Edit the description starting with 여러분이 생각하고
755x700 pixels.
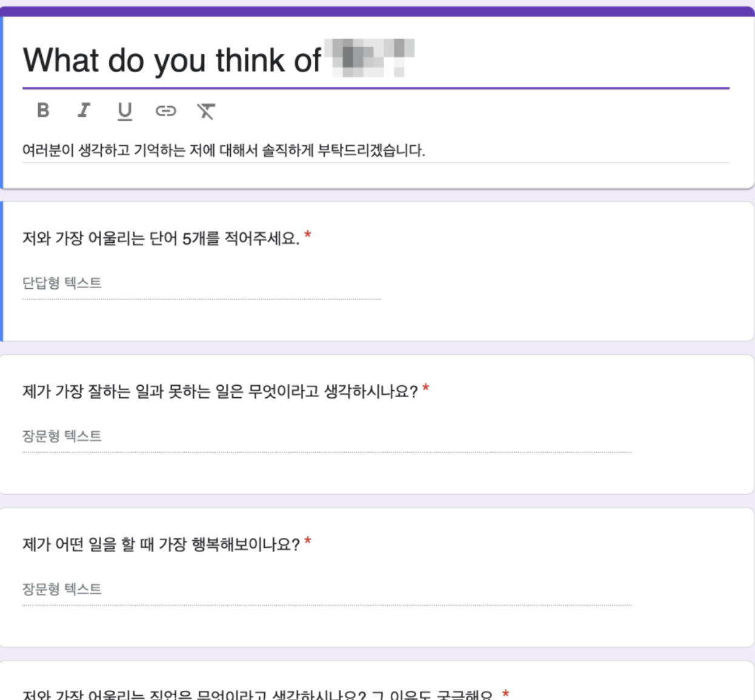376,150
